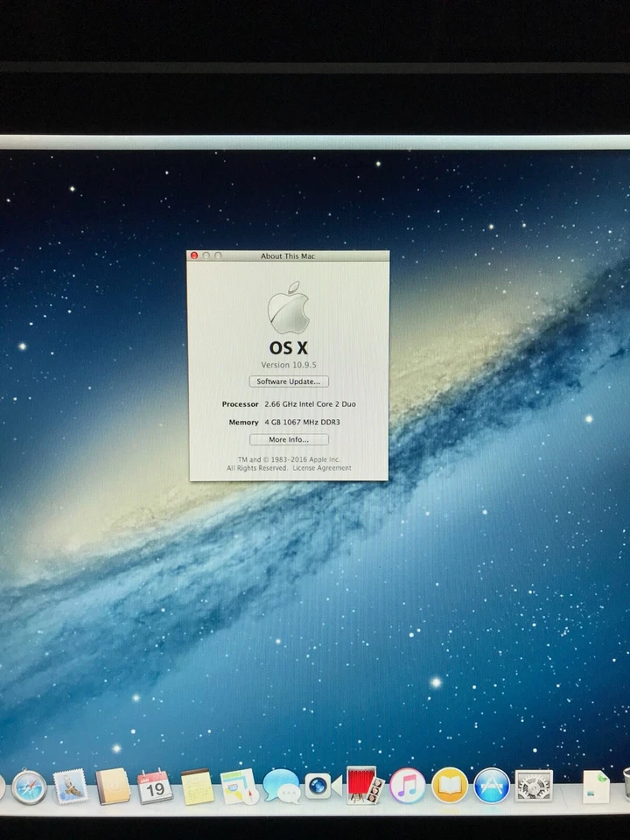Screen dimensions: 630x840
Task: Open the Contacts address book icon
Action: 113,786
